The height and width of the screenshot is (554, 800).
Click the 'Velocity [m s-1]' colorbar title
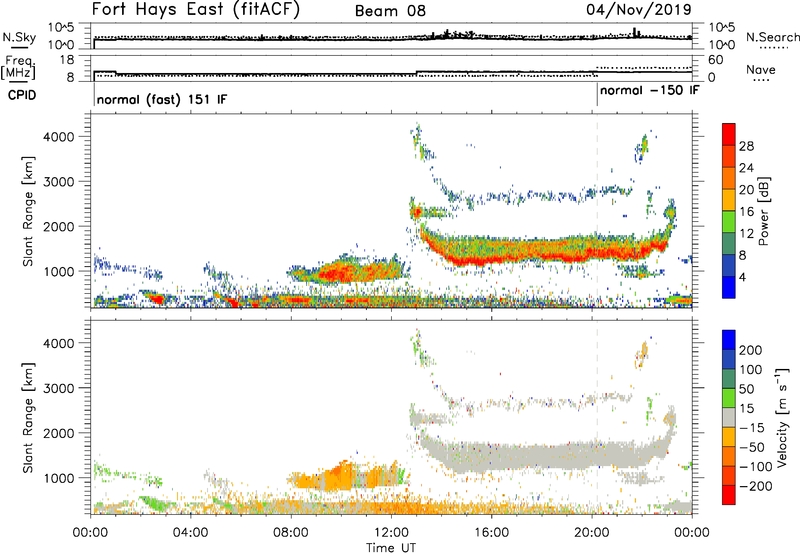(x=783, y=417)
